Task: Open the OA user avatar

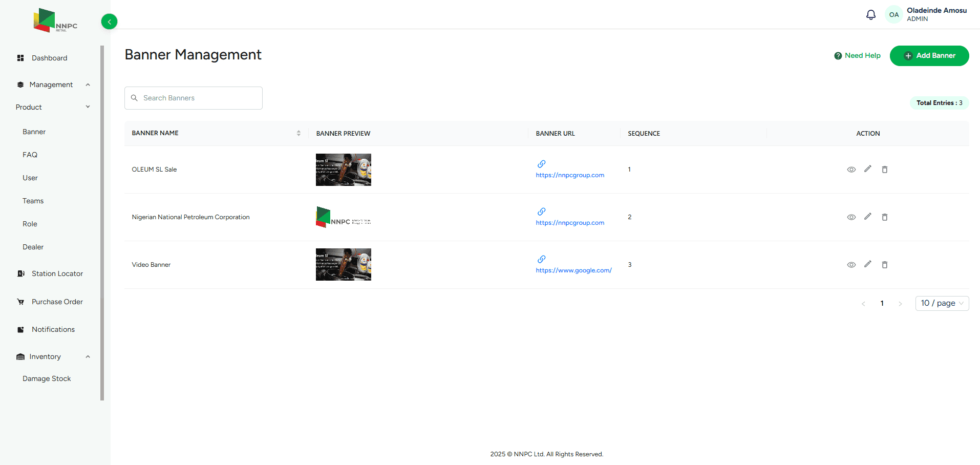Action: [x=893, y=15]
